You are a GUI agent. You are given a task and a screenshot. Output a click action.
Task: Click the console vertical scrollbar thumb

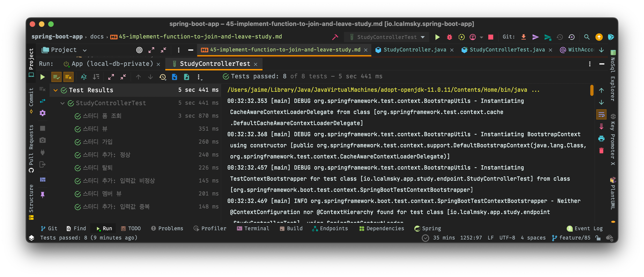pos(592,90)
